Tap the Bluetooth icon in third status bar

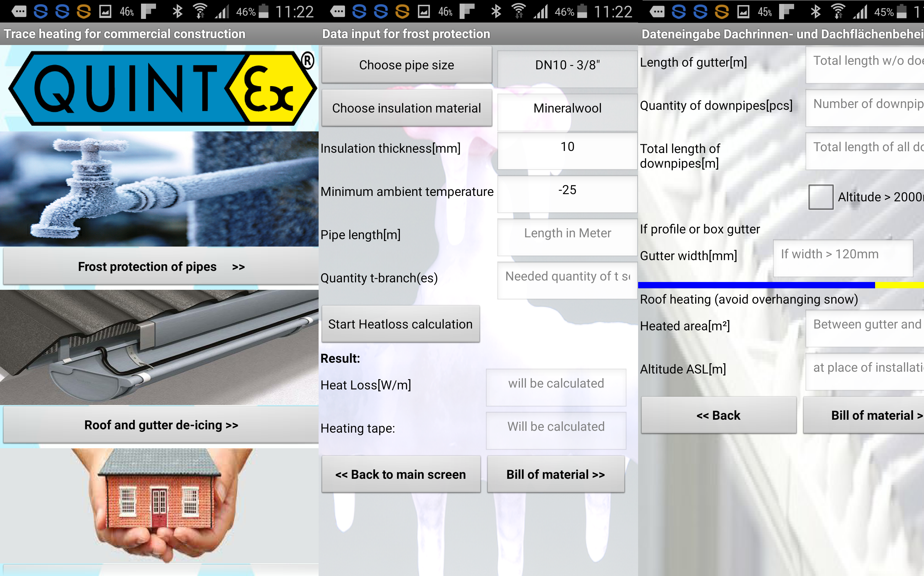[815, 11]
